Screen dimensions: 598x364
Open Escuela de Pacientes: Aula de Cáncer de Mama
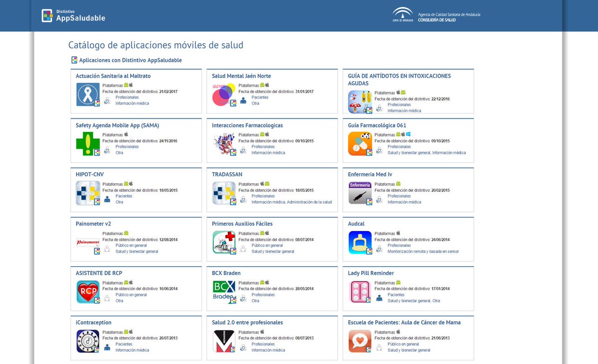(x=404, y=323)
